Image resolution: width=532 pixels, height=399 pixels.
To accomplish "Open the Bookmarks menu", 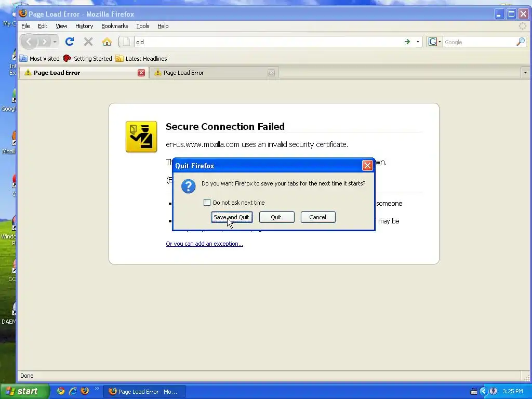I will pos(115,26).
